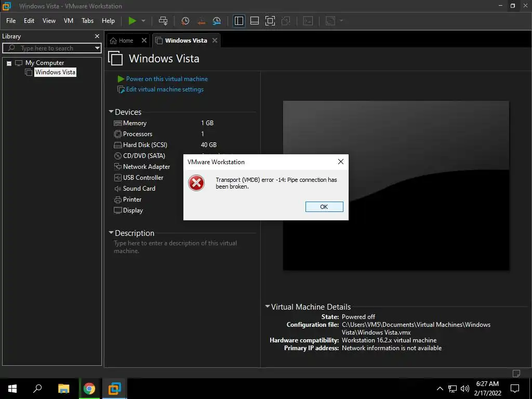Image resolution: width=532 pixels, height=399 pixels.
Task: Toggle the thumbnail bar view icon
Action: pos(255,21)
